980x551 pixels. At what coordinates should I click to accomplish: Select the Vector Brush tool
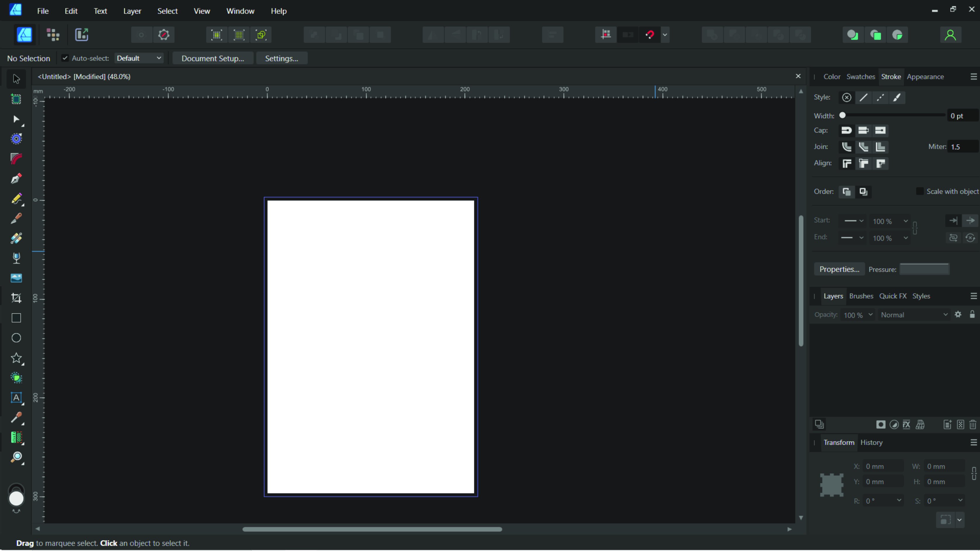pos(16,218)
